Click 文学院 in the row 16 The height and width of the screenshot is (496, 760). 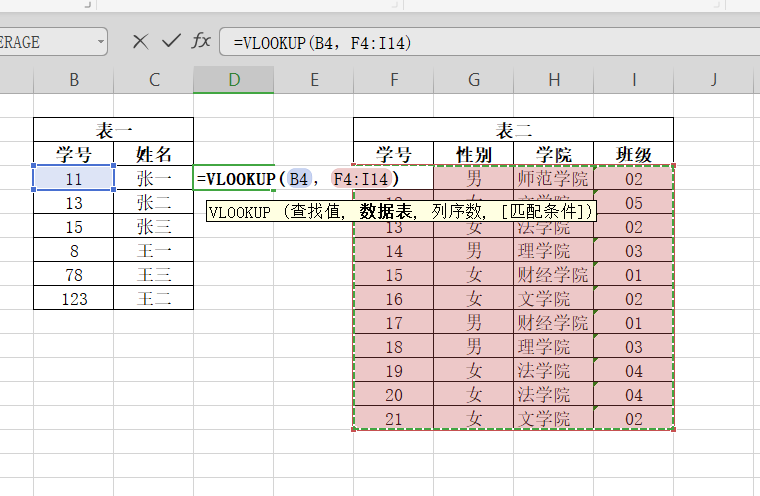(x=554, y=299)
